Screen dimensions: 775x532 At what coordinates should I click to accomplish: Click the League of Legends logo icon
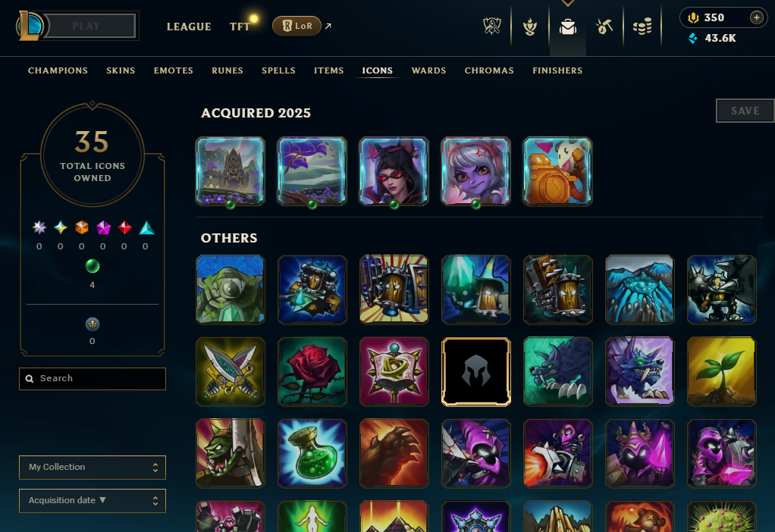pyautogui.click(x=30, y=26)
